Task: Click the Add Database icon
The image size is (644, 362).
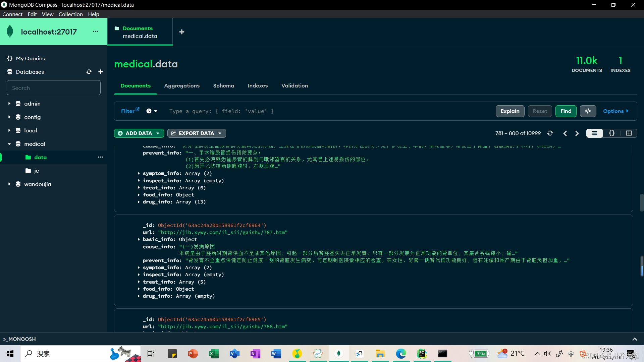Action: click(x=100, y=72)
